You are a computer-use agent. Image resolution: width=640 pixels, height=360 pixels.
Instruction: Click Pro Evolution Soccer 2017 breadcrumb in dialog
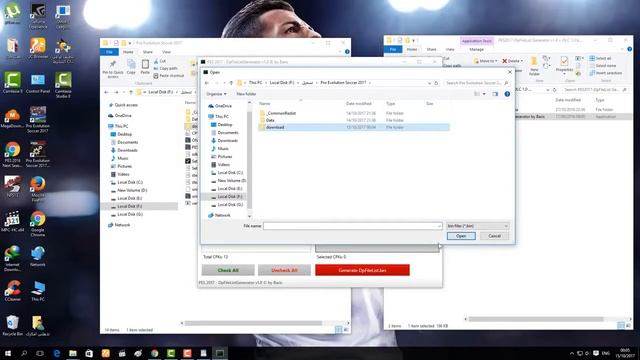click(343, 83)
